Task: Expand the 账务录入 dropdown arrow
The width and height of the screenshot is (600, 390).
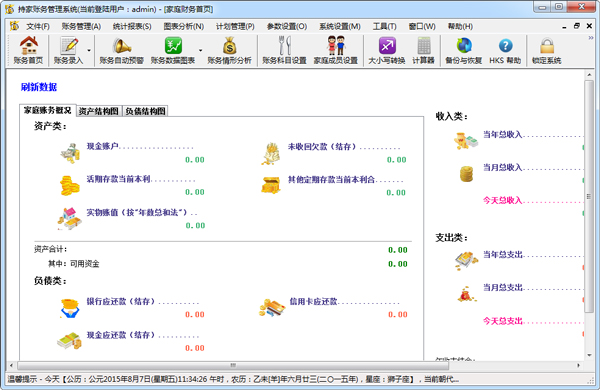Action: click(x=89, y=50)
